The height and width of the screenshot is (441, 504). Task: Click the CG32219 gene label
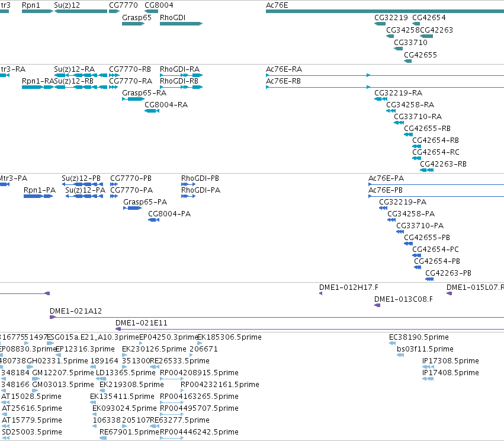391,17
